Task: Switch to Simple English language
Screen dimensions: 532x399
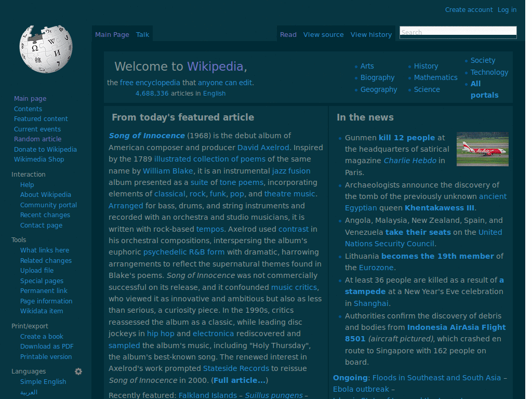Action: [43, 382]
